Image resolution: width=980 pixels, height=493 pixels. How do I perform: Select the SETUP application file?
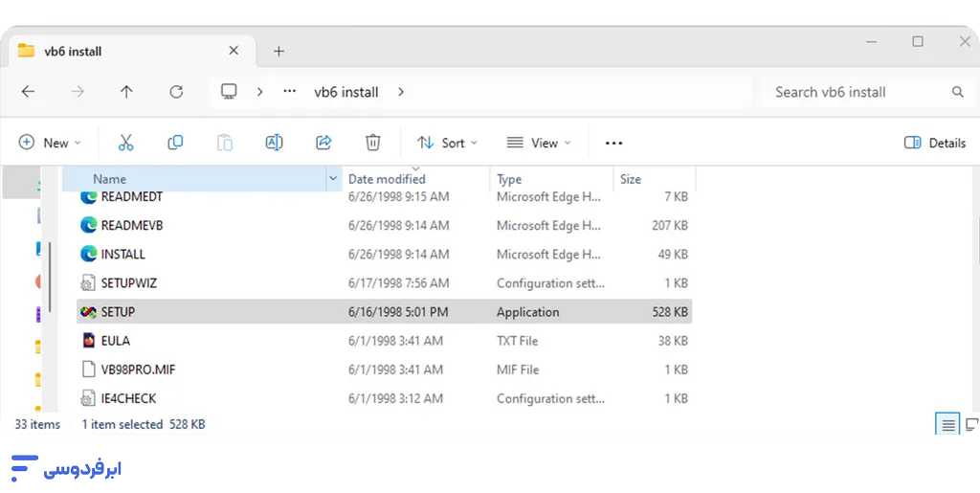point(385,312)
